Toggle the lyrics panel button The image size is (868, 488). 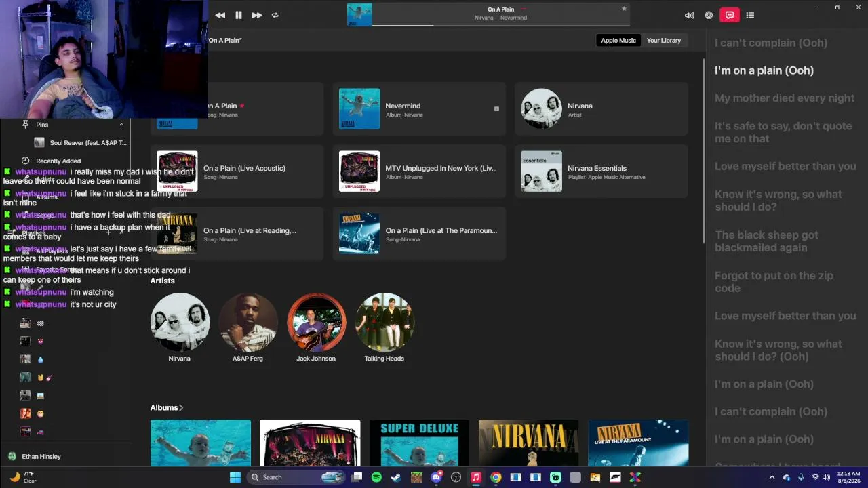[729, 15]
